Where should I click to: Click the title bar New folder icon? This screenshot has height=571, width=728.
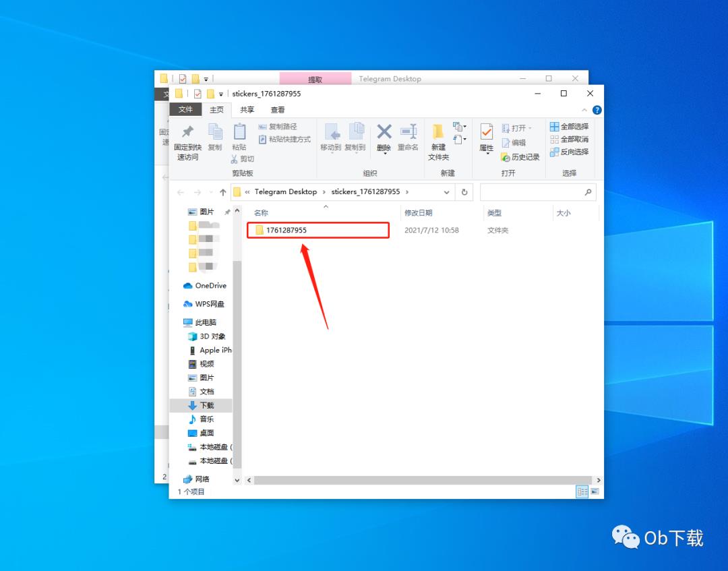[210, 94]
